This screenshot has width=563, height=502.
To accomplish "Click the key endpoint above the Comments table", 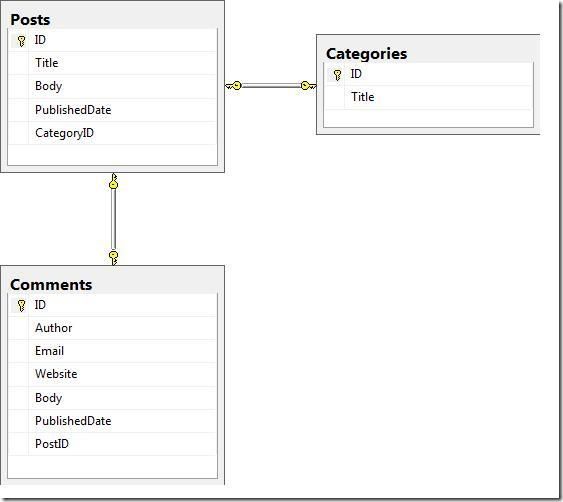I will [113, 258].
